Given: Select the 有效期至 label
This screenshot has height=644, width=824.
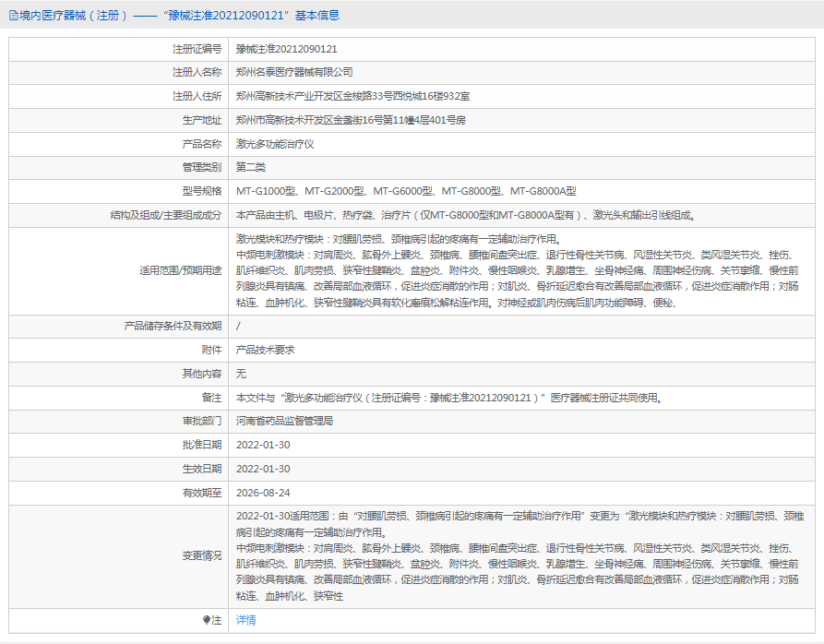Looking at the screenshot, I should click(x=202, y=493).
